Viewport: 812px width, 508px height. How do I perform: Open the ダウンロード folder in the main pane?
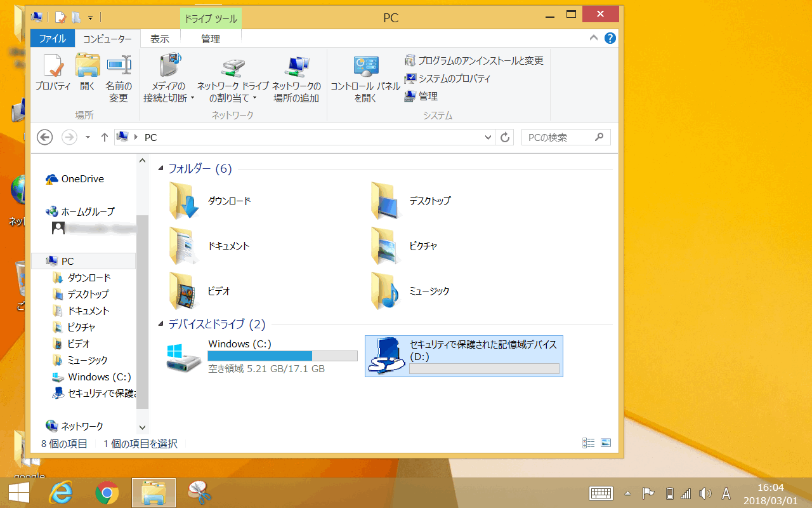tap(185, 201)
